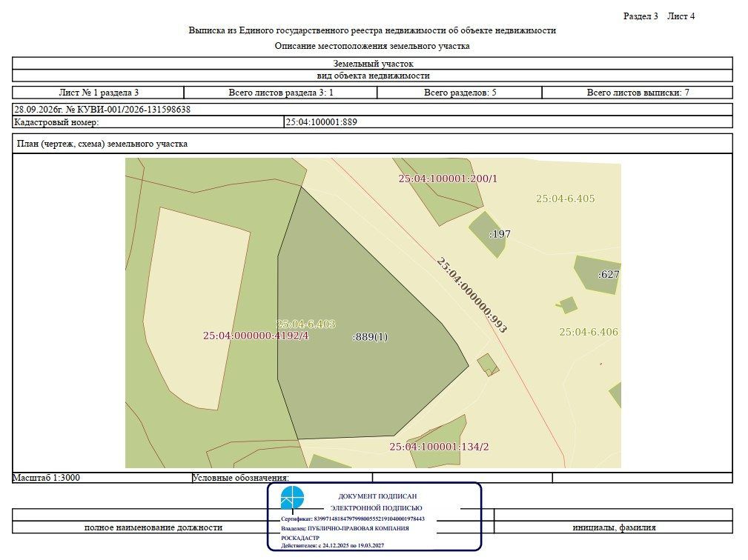Click the map label "25:04:100001:134/2"
The image size is (748, 560).
[x=439, y=447]
